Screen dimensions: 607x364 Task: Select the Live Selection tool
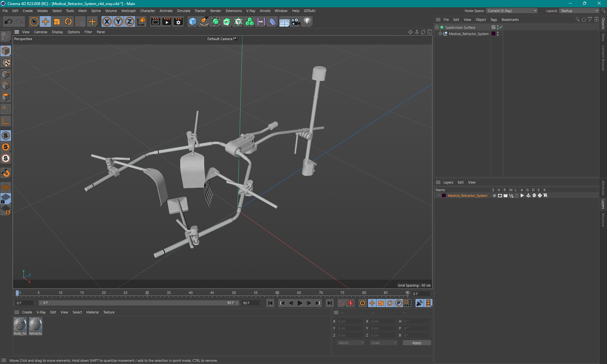(34, 21)
